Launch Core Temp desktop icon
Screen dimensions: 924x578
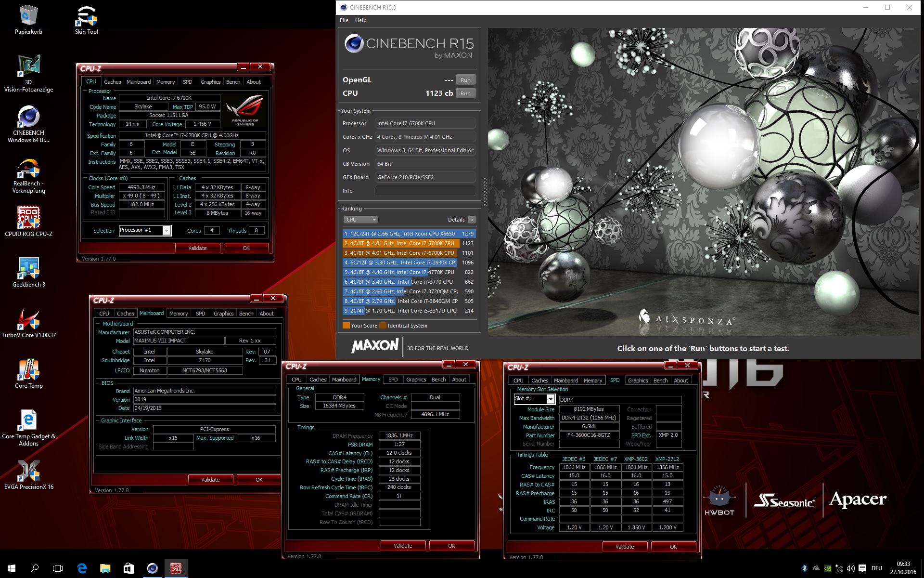28,373
